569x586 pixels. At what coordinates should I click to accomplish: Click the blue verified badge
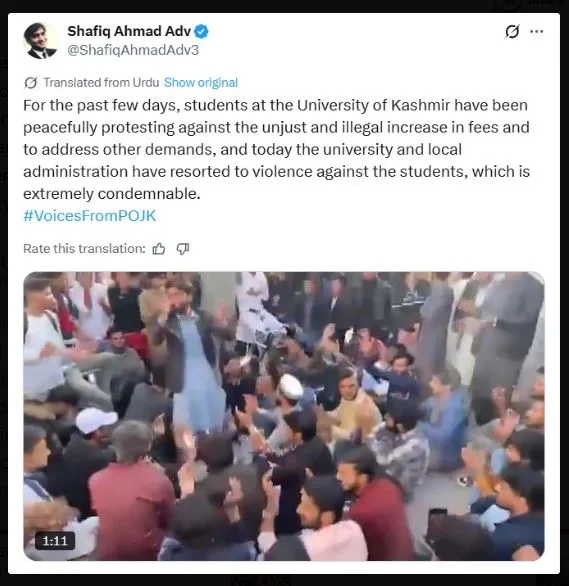[201, 32]
